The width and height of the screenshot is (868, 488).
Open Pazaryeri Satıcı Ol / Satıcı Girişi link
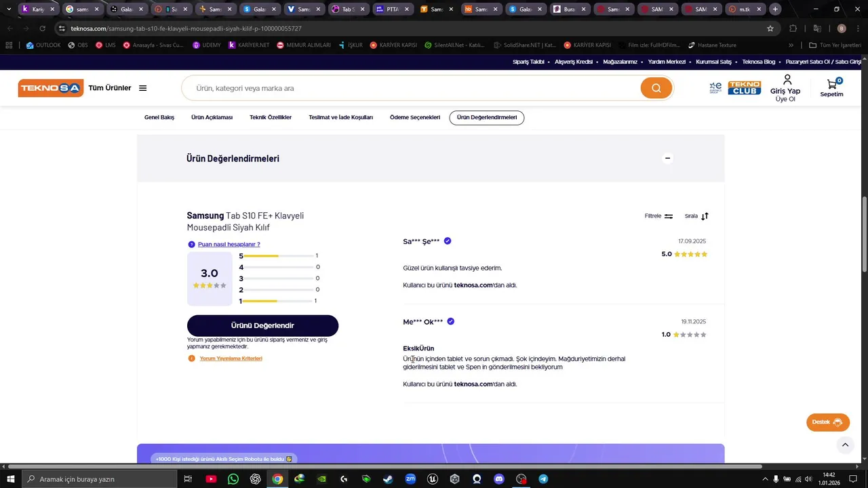(x=823, y=62)
